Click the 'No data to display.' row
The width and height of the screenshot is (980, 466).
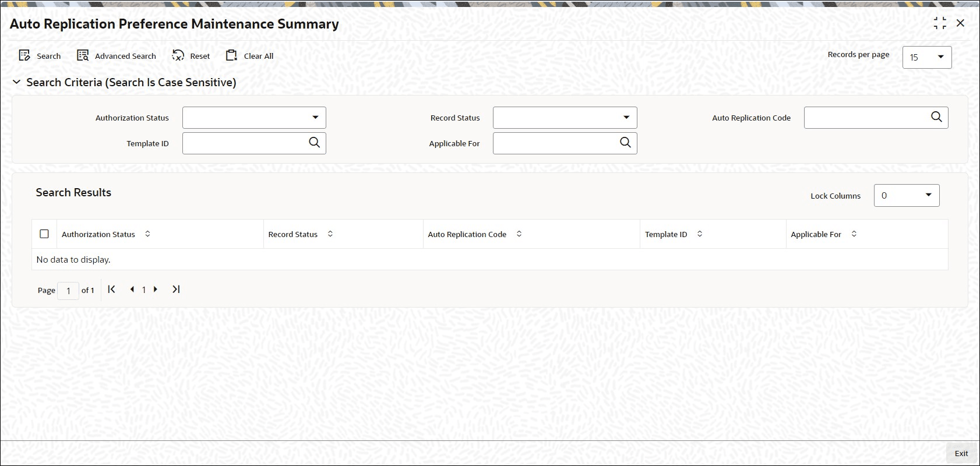point(490,259)
